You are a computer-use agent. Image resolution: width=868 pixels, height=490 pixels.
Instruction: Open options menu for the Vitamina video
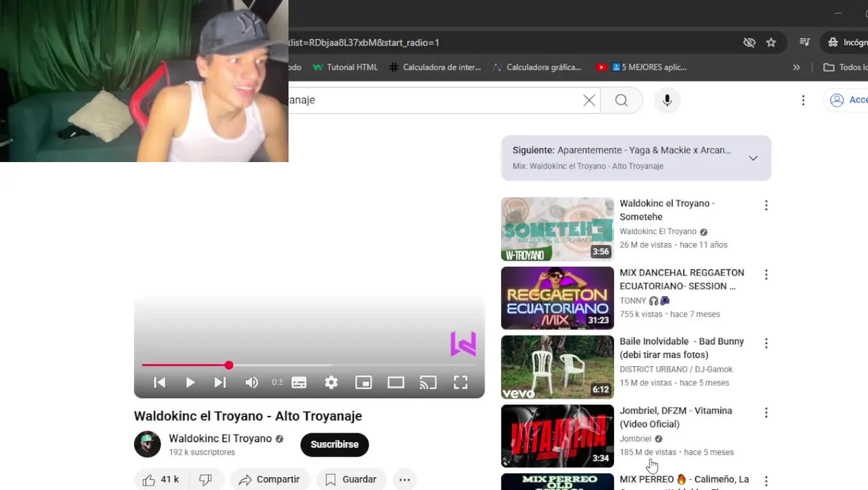pos(766,413)
